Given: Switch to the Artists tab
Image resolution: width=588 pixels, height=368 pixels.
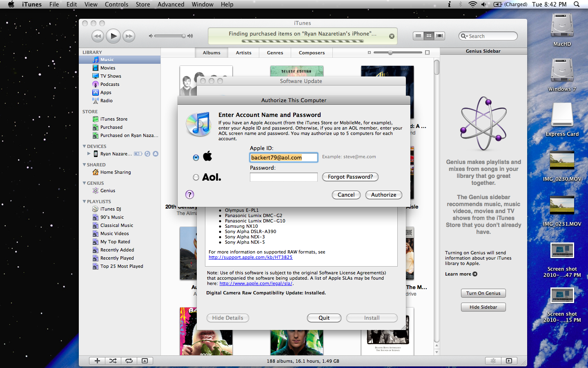Looking at the screenshot, I should (244, 53).
